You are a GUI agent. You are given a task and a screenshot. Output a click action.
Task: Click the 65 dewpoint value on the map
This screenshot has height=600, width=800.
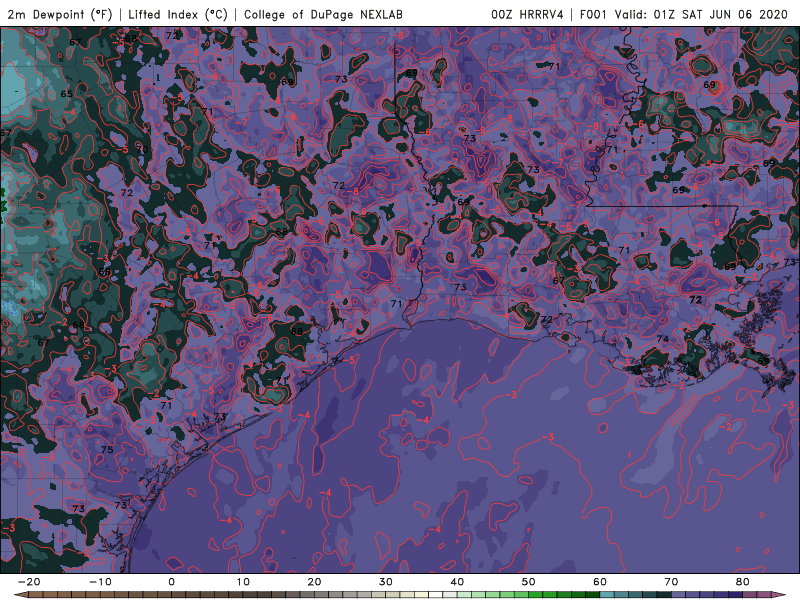(67, 94)
